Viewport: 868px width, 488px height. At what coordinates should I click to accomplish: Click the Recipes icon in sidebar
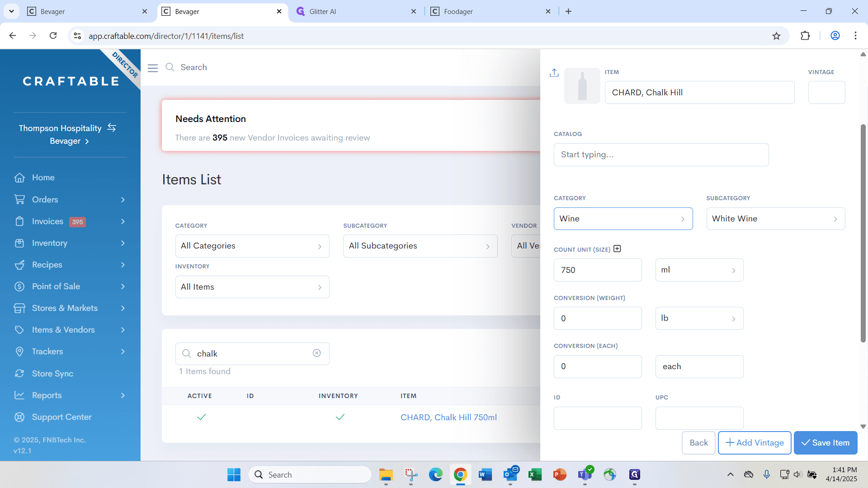click(19, 265)
